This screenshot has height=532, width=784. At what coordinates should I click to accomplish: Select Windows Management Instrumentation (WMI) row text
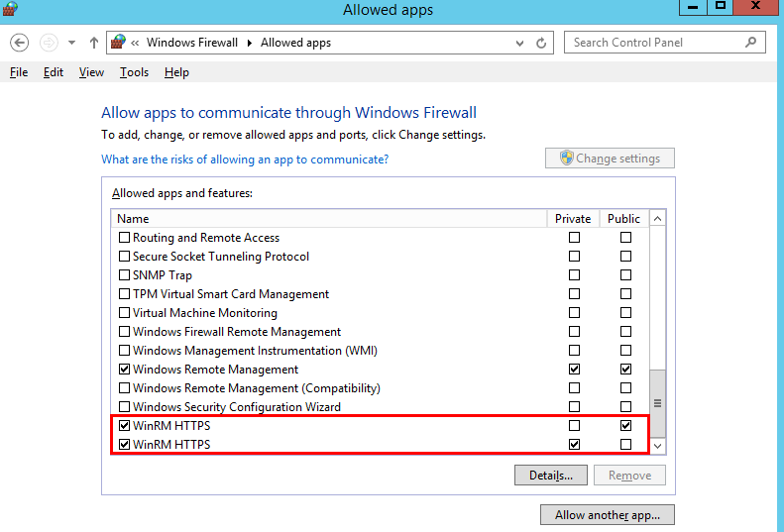coord(255,351)
